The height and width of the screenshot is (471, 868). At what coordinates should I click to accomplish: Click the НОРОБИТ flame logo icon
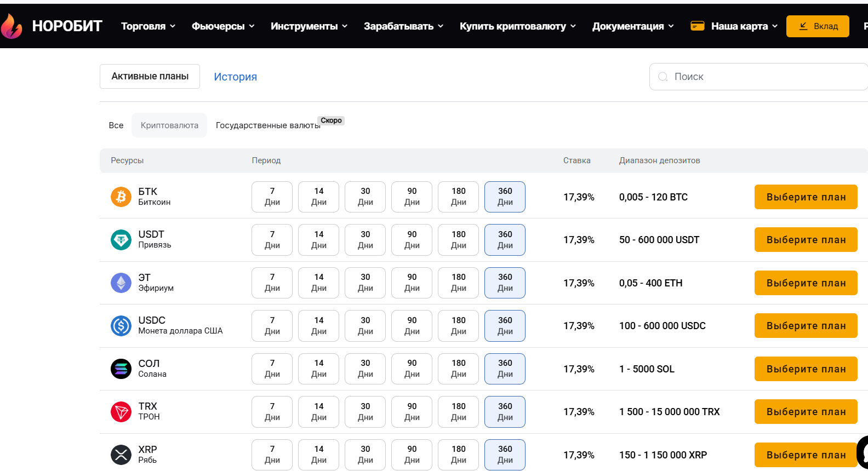pyautogui.click(x=11, y=26)
